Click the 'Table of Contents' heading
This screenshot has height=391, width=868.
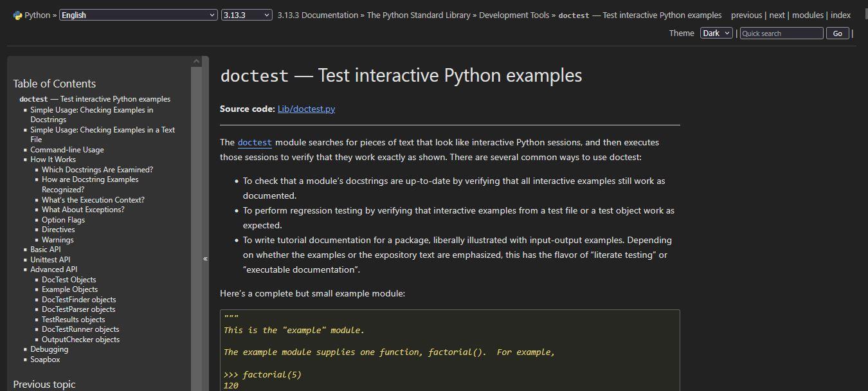[54, 84]
